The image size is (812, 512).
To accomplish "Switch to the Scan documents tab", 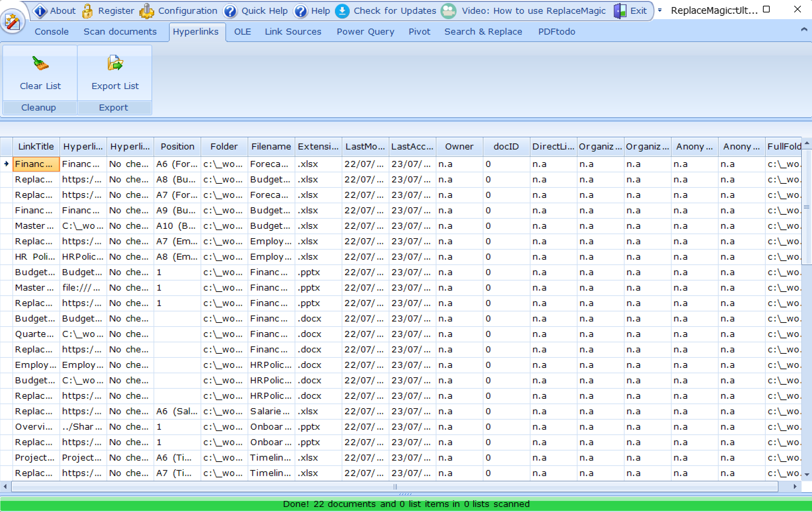I will point(120,32).
